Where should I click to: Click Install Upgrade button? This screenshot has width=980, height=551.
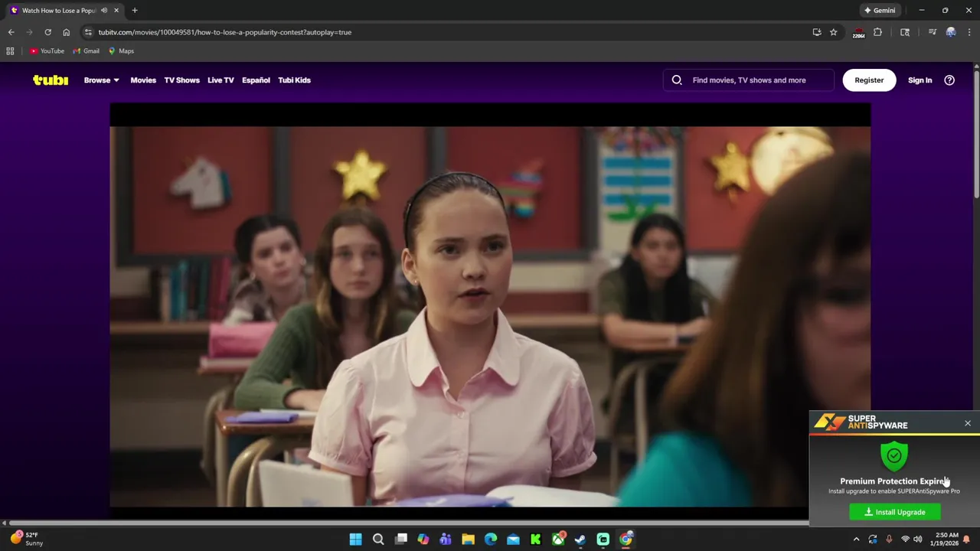(x=895, y=512)
